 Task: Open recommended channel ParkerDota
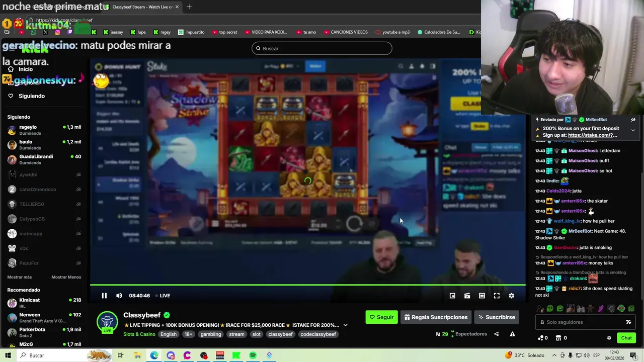point(44,332)
